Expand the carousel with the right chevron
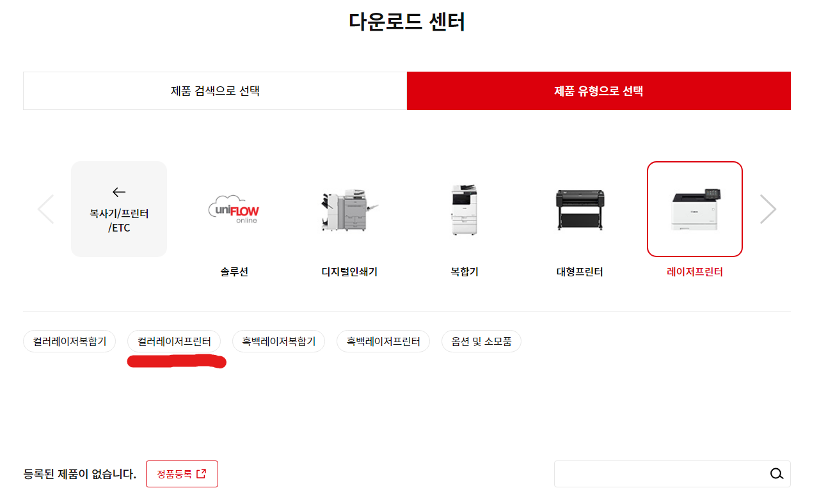Screen dimensions: 819x504 768,209
